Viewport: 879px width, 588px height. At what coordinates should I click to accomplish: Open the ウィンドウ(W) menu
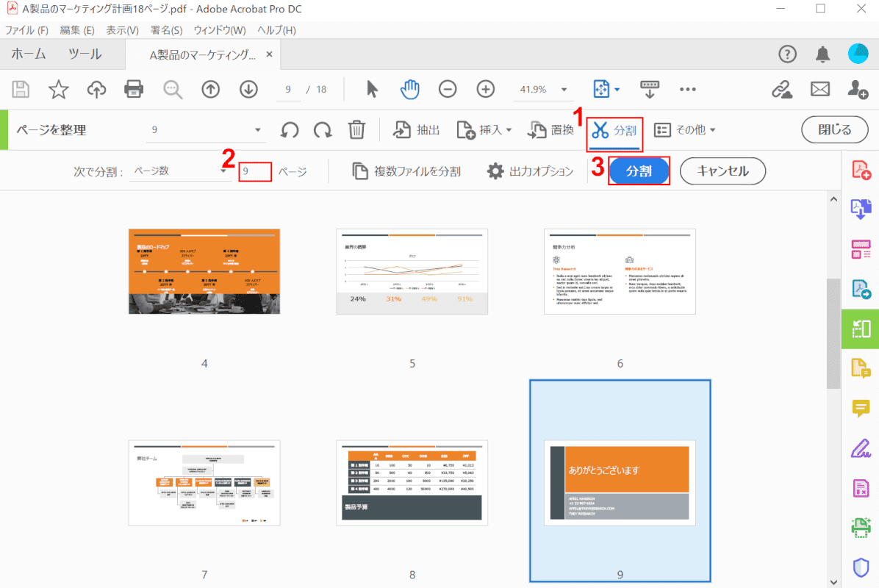[220, 30]
